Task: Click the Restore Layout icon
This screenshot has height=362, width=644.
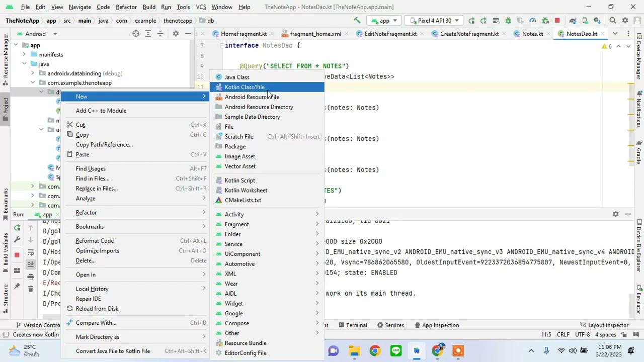Action: tap(17, 270)
